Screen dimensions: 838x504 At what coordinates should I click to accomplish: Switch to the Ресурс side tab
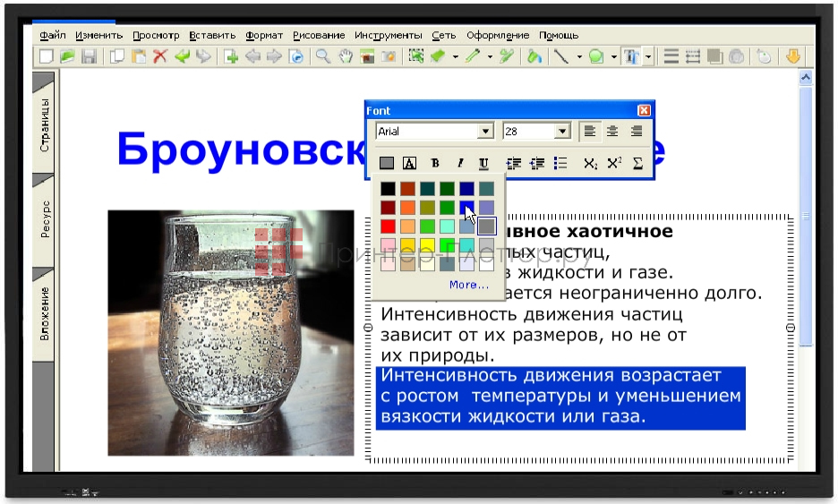[x=44, y=219]
